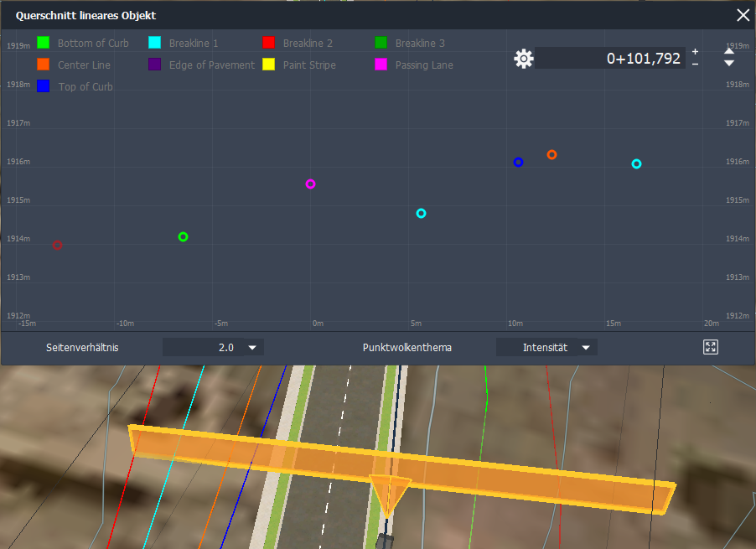Click the Seitenverhältnis label
Screen dimensions: 756x549
(82, 348)
